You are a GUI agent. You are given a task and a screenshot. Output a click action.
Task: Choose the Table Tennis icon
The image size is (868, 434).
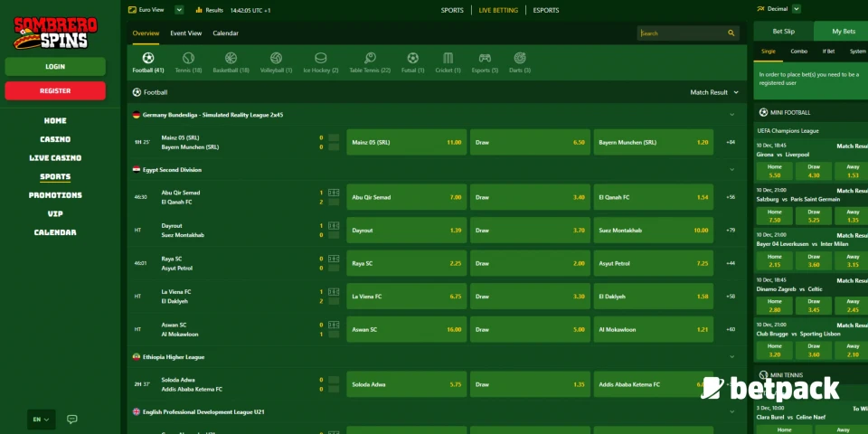pyautogui.click(x=370, y=59)
